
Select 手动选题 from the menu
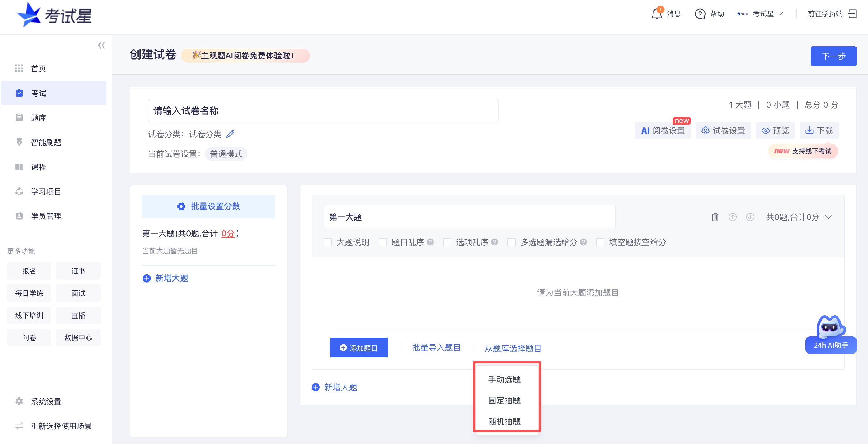coord(504,379)
